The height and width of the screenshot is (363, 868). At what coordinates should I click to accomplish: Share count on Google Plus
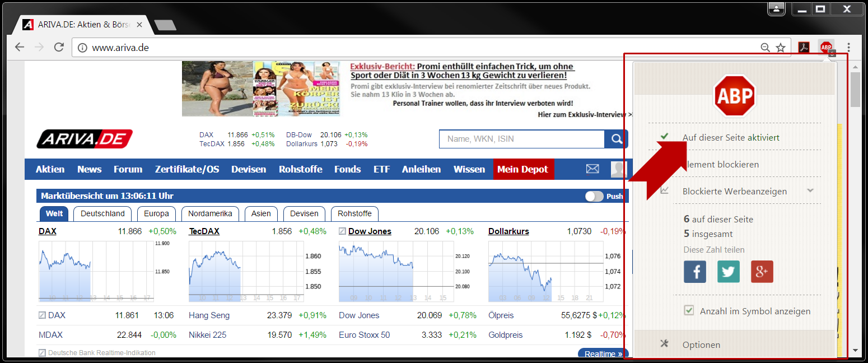(762, 272)
